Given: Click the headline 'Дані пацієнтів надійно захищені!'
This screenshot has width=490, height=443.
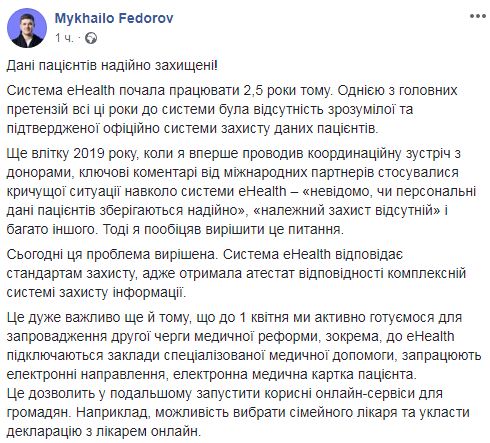Looking at the screenshot, I should coord(112,66).
